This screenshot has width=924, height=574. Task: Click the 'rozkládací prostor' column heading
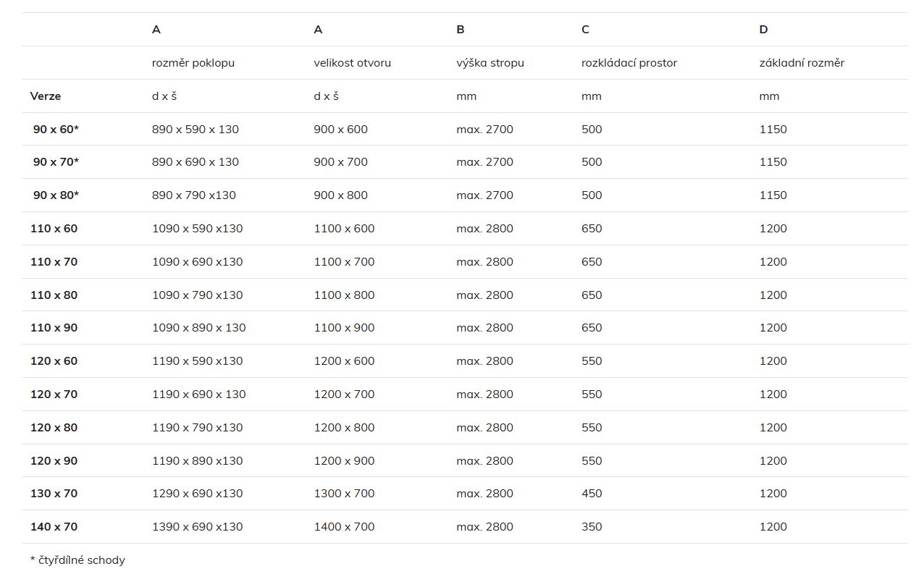coord(629,63)
